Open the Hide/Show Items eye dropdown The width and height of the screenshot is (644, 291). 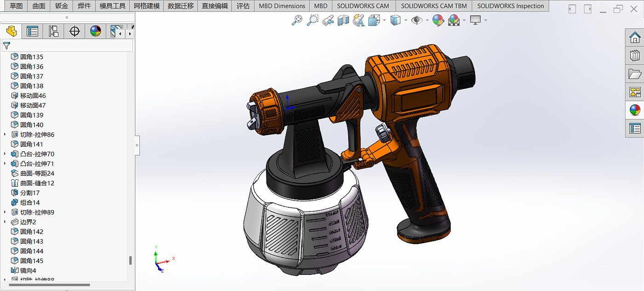point(427,20)
